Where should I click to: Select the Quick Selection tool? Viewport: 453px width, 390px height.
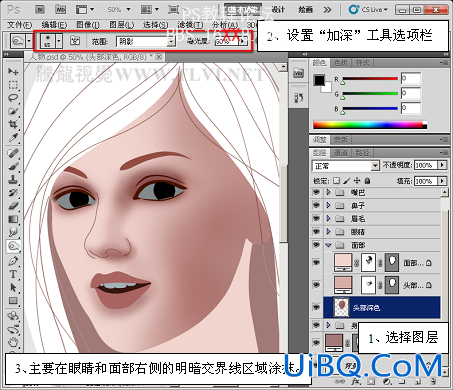pyautogui.click(x=13, y=111)
